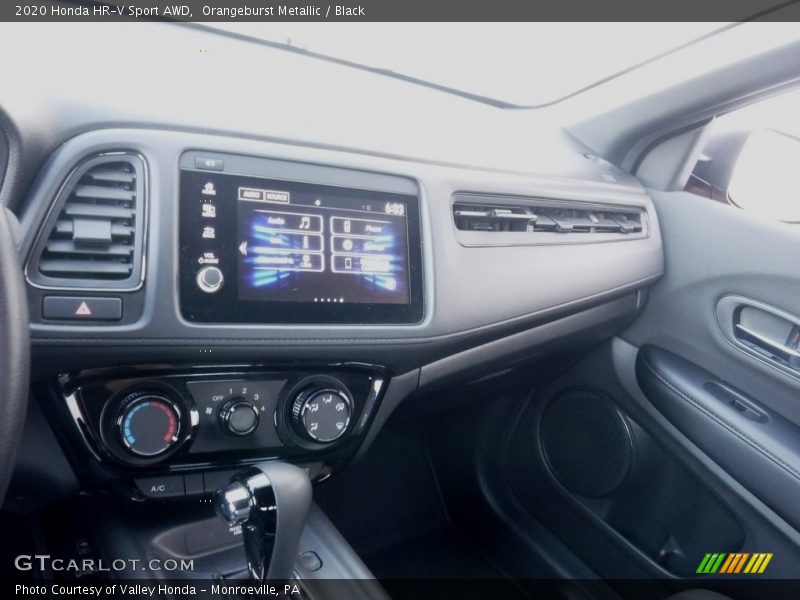800x600 pixels.
Task: Toggle the day/night display button above screen
Action: click(208, 163)
